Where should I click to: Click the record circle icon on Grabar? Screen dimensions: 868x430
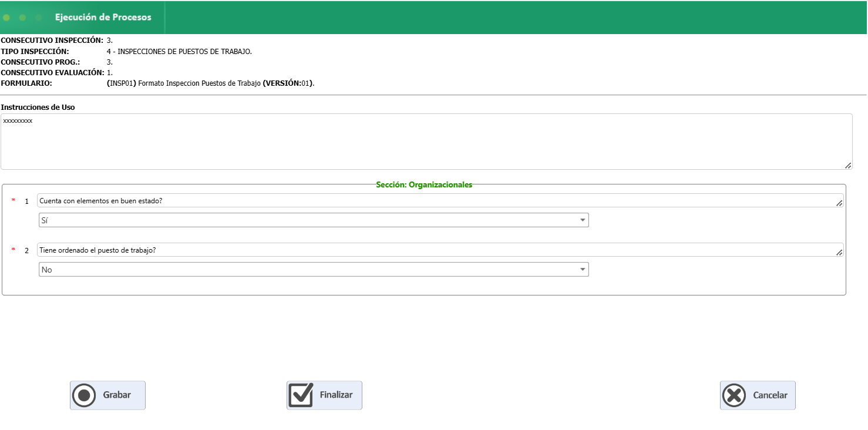point(84,395)
